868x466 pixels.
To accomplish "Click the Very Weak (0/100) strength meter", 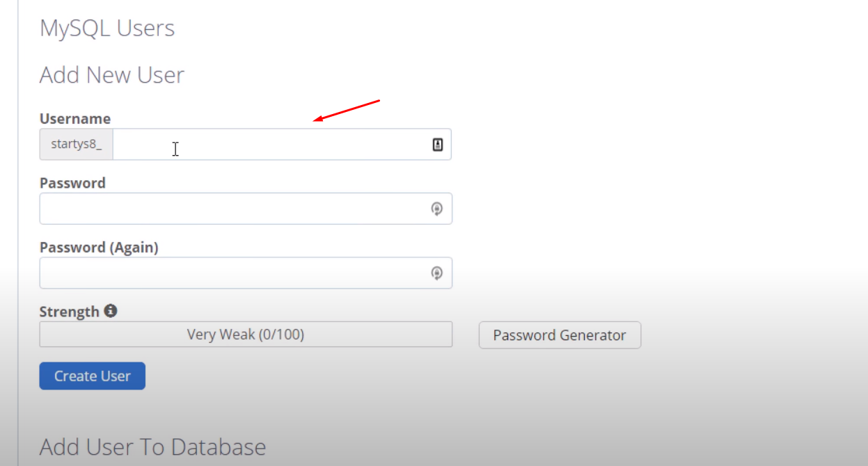I will (246, 335).
